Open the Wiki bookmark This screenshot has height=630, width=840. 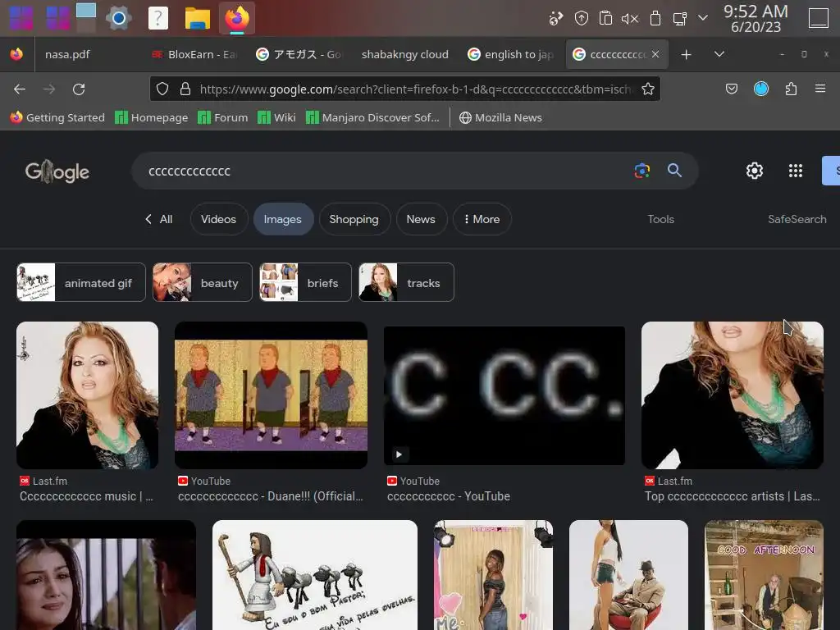pos(276,117)
